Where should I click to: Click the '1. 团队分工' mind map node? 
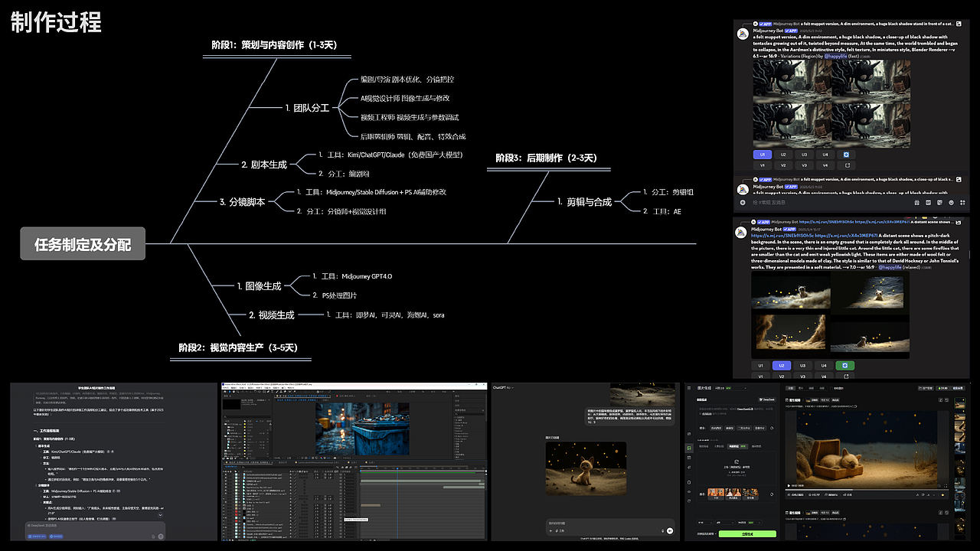tap(307, 108)
